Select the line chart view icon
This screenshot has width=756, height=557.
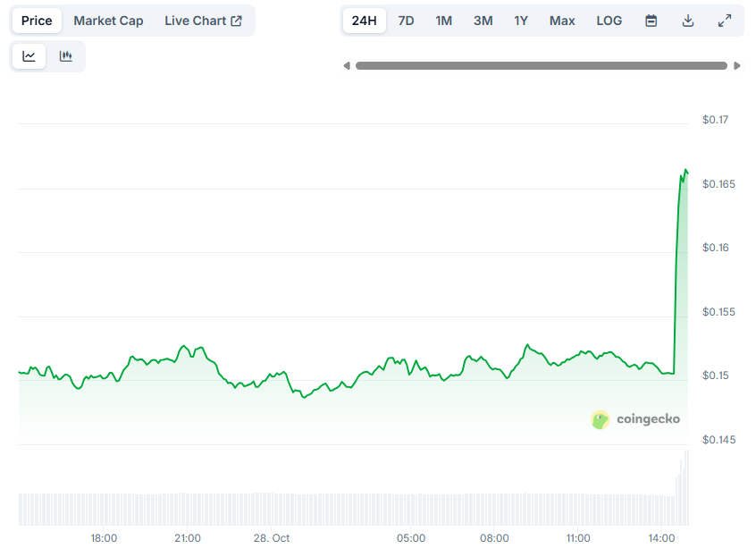(29, 55)
